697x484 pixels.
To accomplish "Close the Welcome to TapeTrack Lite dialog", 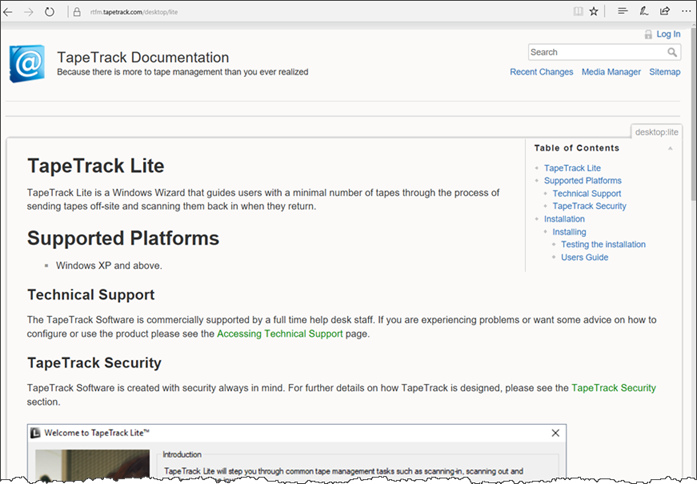I will (x=555, y=433).
